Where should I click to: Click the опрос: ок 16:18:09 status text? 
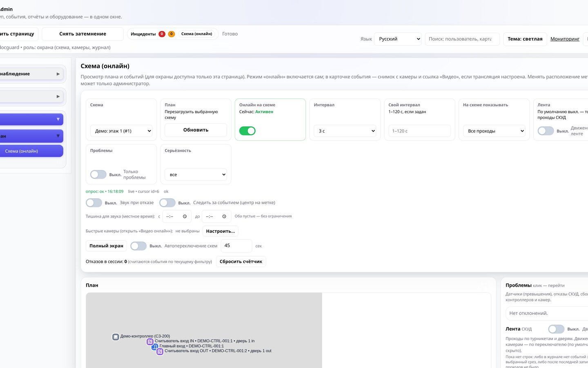[105, 191]
